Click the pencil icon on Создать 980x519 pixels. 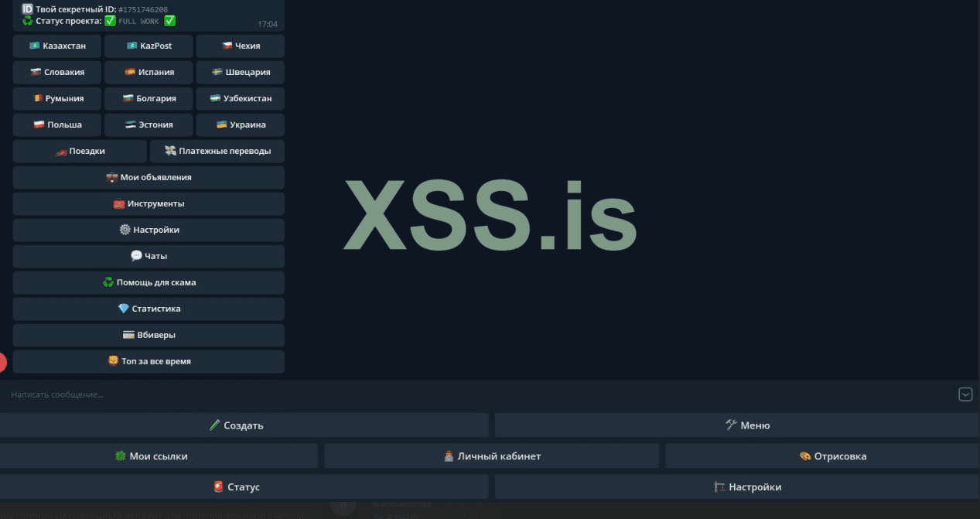coord(215,425)
